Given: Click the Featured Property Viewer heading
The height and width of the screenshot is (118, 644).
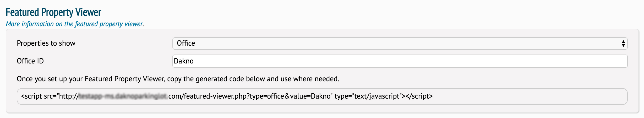Looking at the screenshot, I should tap(53, 12).
